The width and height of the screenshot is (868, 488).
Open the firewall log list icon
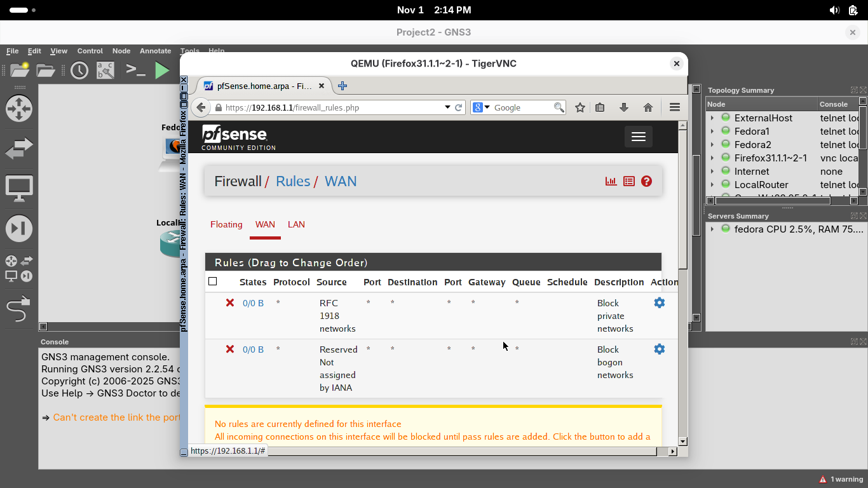pyautogui.click(x=628, y=181)
